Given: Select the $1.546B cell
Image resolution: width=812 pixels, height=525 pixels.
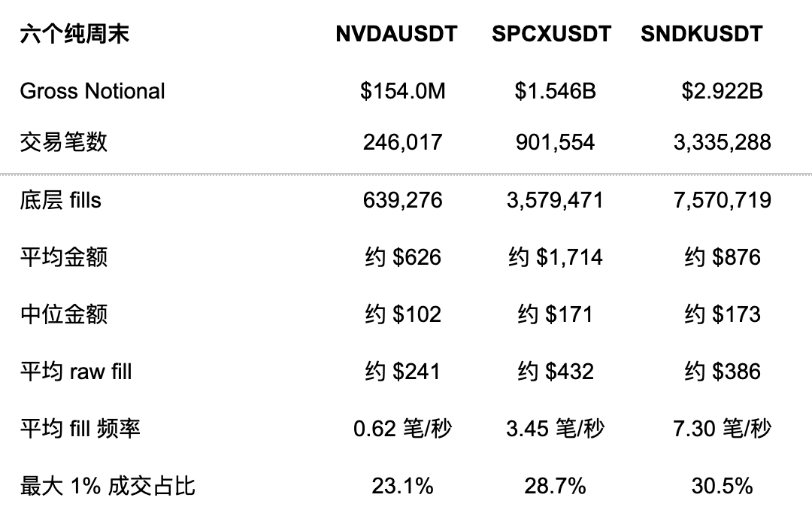Looking at the screenshot, I should click(x=555, y=91).
